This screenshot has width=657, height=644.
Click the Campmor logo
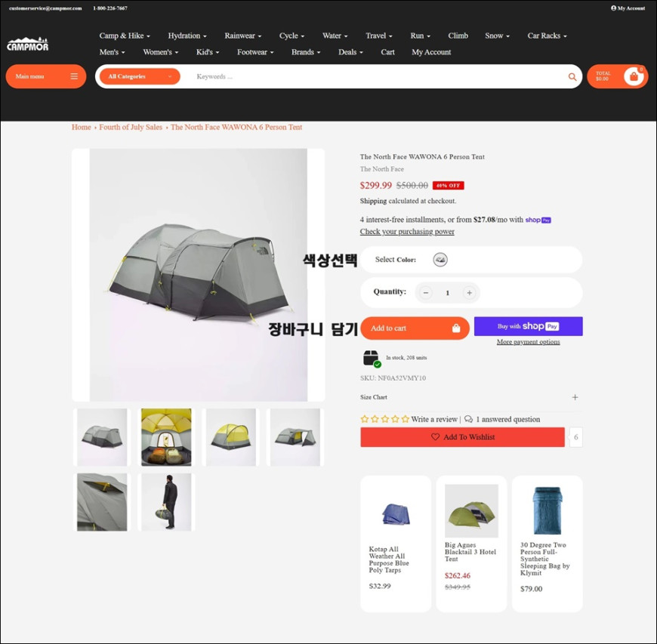tap(28, 44)
